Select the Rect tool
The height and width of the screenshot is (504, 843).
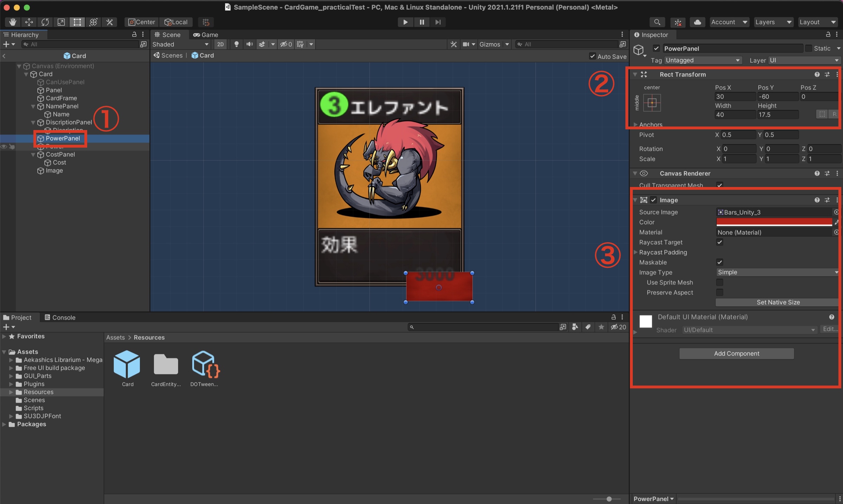(77, 22)
